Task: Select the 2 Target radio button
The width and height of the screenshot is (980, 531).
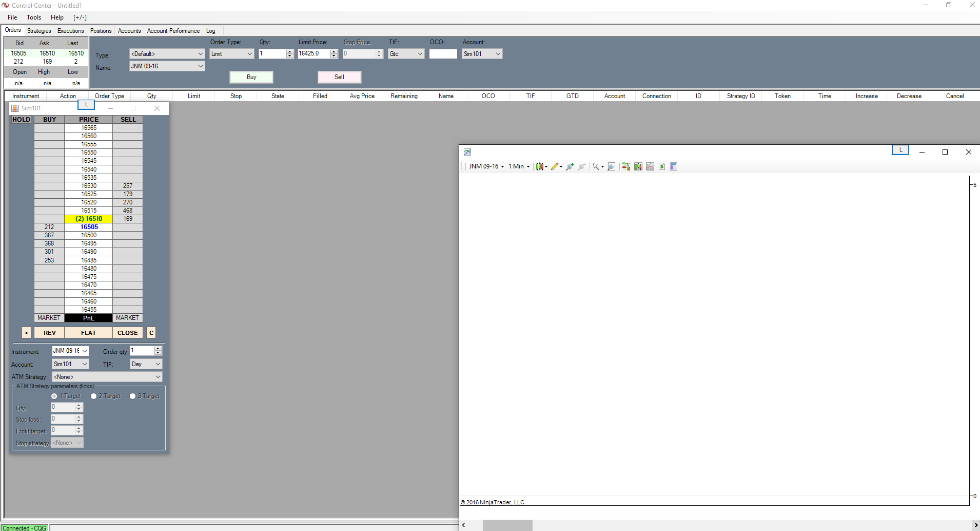Action: pyautogui.click(x=93, y=396)
